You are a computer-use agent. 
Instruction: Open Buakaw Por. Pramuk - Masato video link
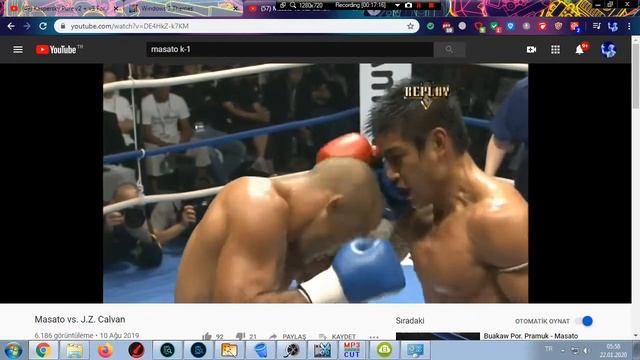click(531, 336)
